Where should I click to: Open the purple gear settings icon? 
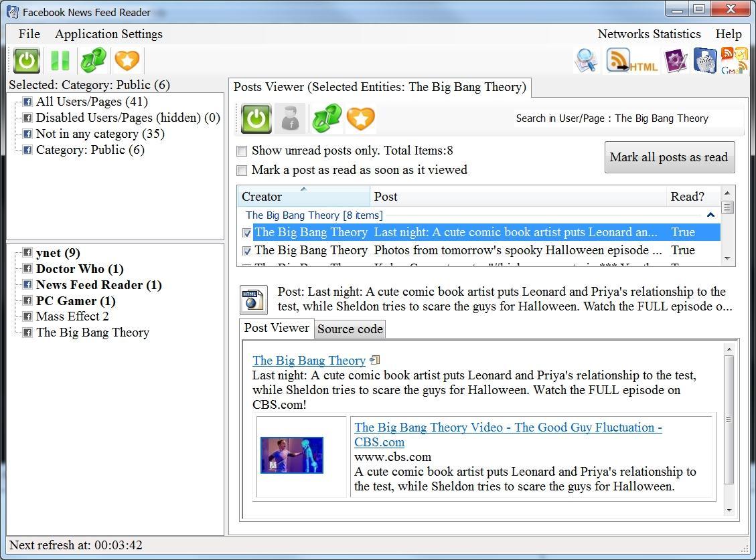tap(676, 61)
